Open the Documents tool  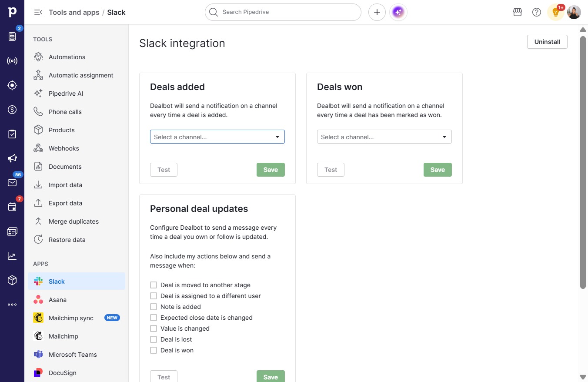point(77,167)
